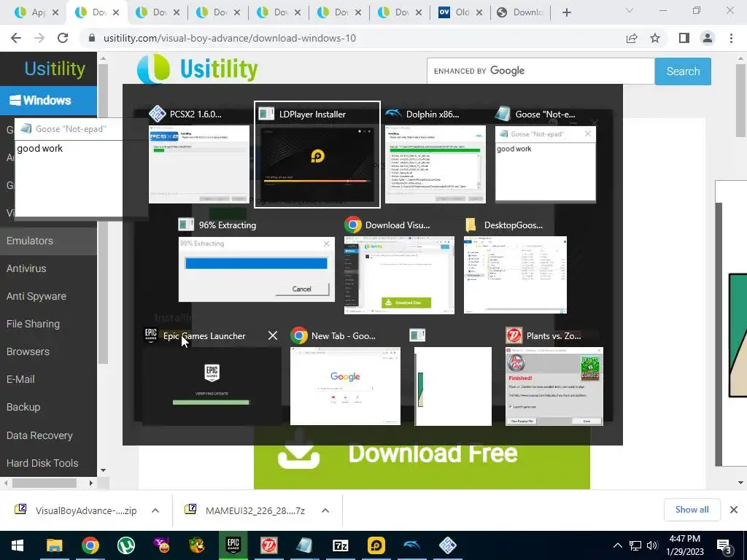The width and height of the screenshot is (747, 560).
Task: Close Epic Games Launcher in task switcher
Action: point(273,335)
